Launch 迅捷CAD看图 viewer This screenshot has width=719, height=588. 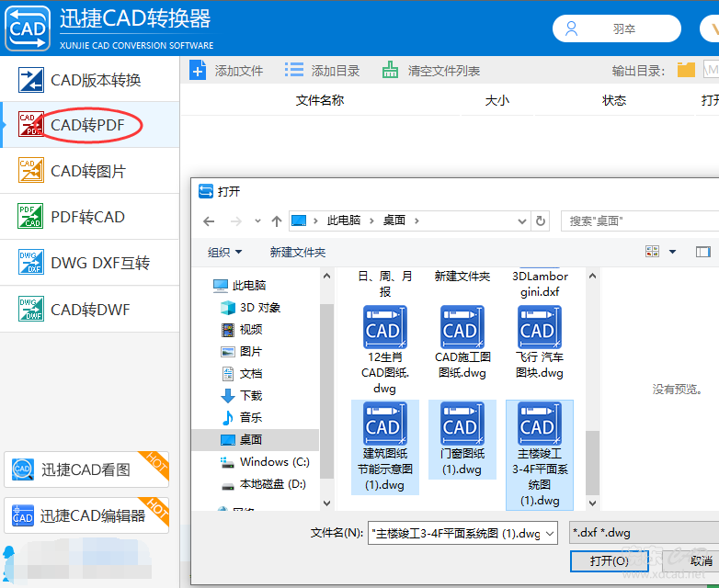[86, 469]
